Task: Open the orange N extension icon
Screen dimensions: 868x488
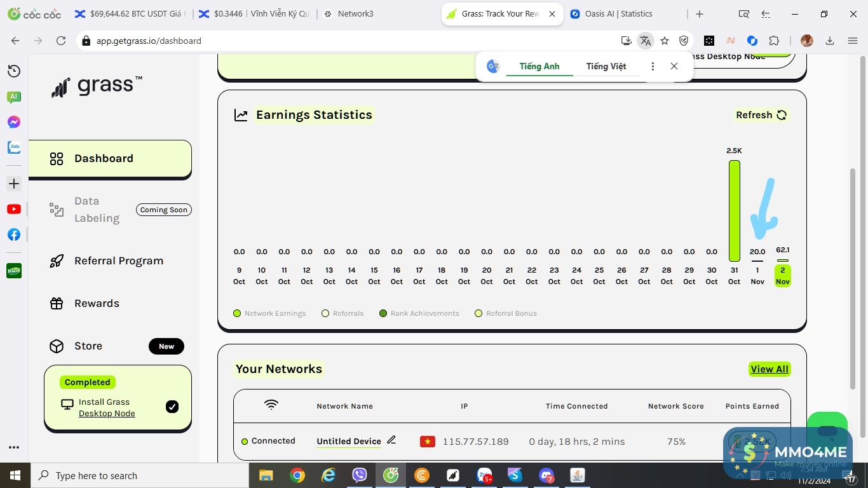Action: pos(731,41)
